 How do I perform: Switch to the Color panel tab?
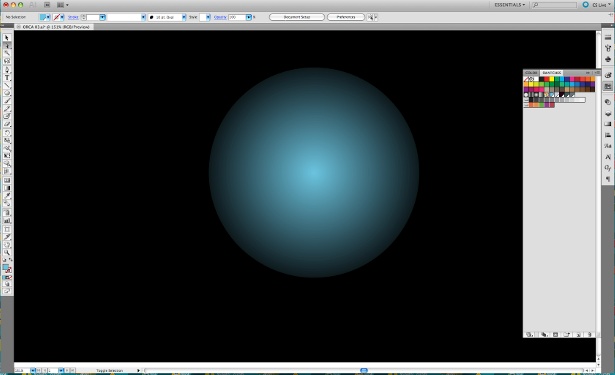(531, 73)
